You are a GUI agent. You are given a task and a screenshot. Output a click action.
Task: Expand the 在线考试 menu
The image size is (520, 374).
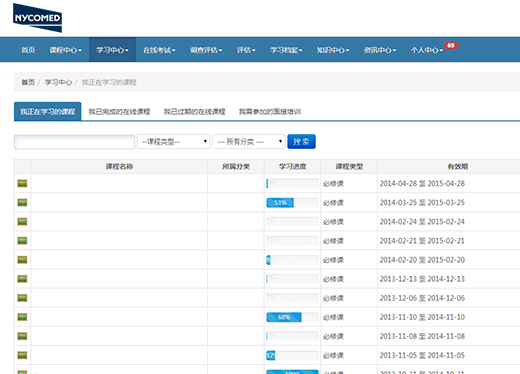[159, 50]
